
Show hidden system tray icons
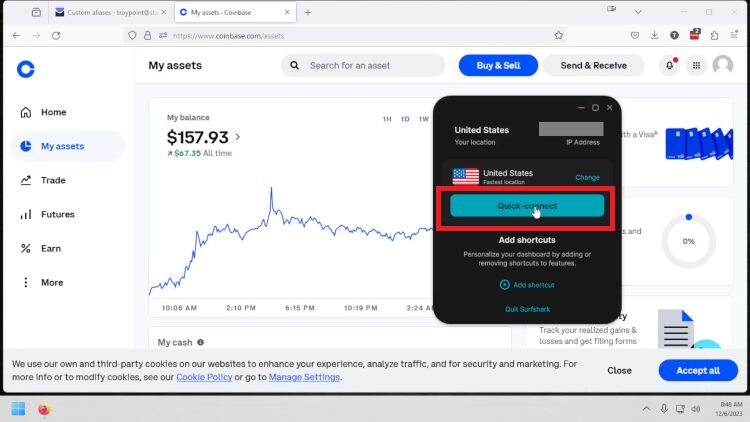point(646,409)
